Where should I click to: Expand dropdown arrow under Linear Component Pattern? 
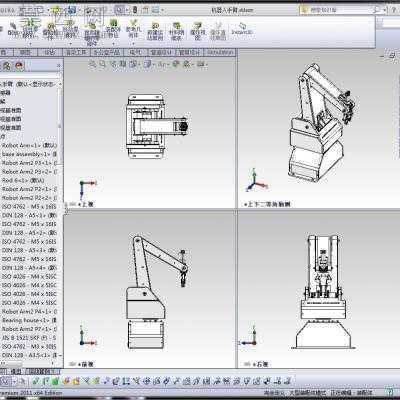pyautogui.click(x=30, y=44)
